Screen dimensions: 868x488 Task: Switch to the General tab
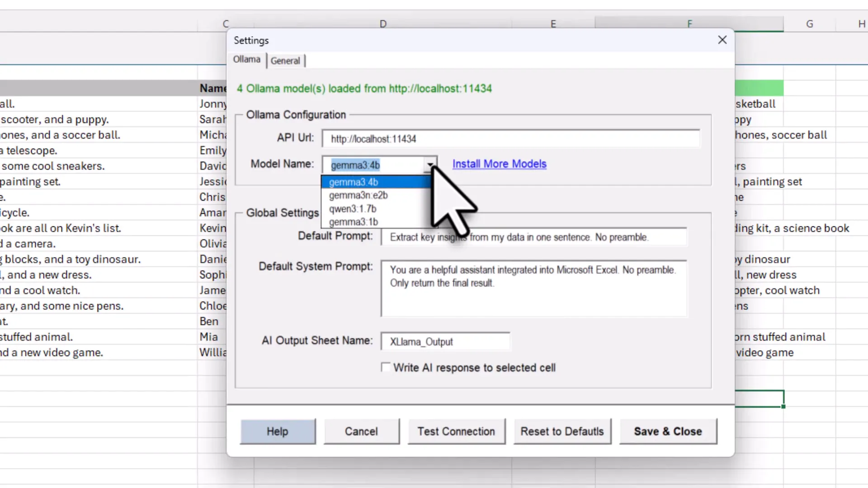[285, 61]
